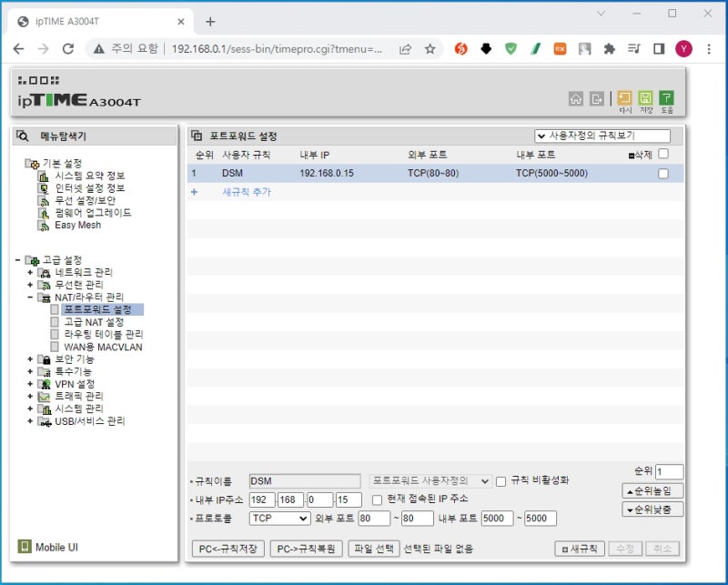Open the 사용자정의 규칙보기 dropdown
Screen dimensions: 728x585
point(602,136)
